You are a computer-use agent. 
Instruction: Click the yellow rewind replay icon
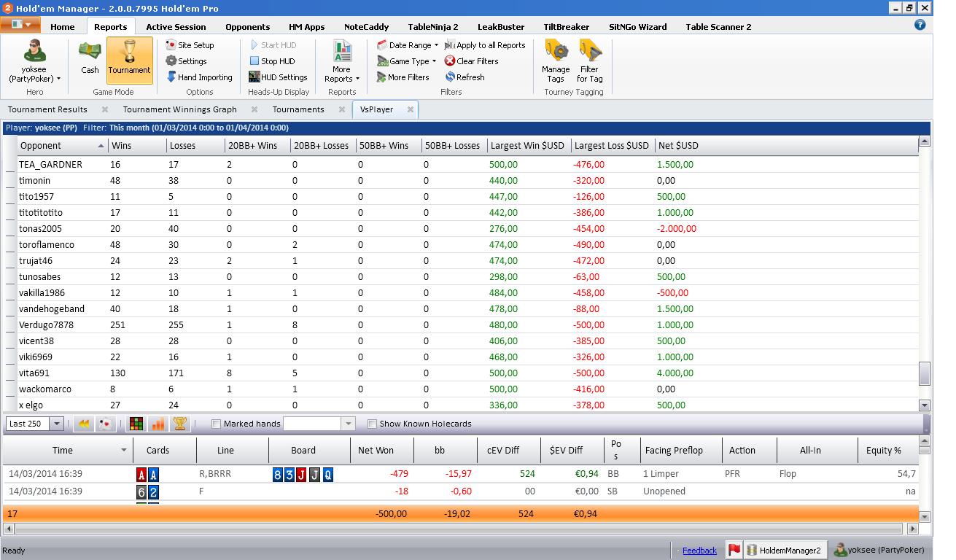point(84,424)
